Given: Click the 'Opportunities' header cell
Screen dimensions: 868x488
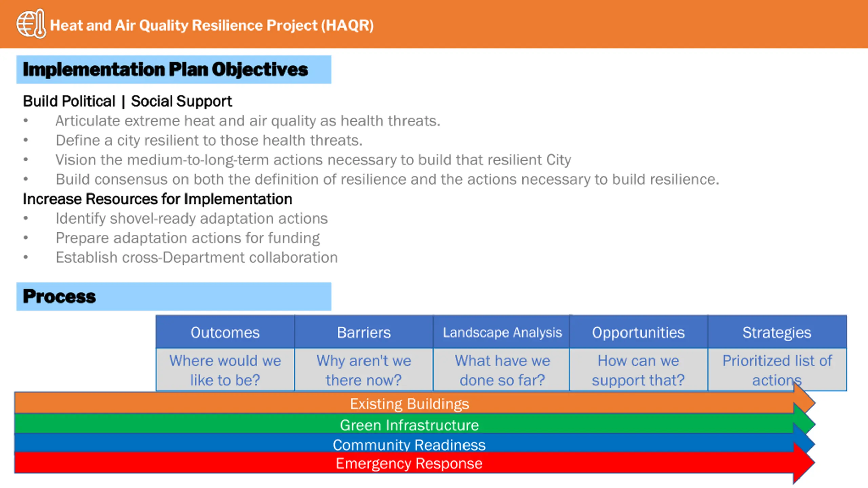Looking at the screenshot, I should [x=638, y=332].
